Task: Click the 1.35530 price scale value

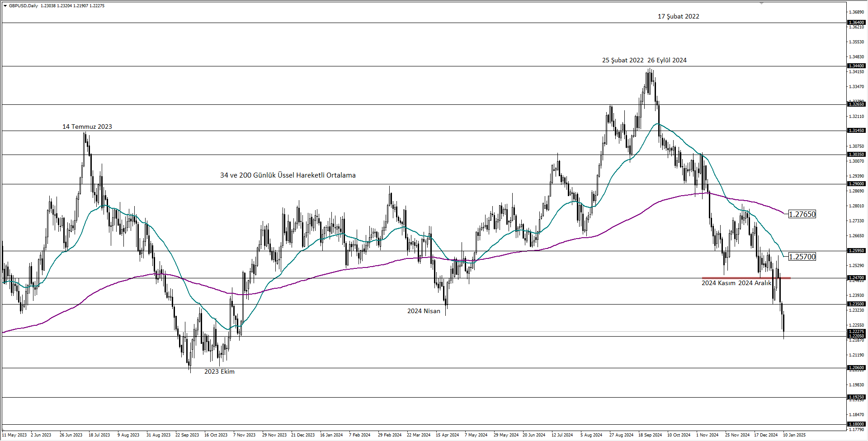Action: (857, 42)
